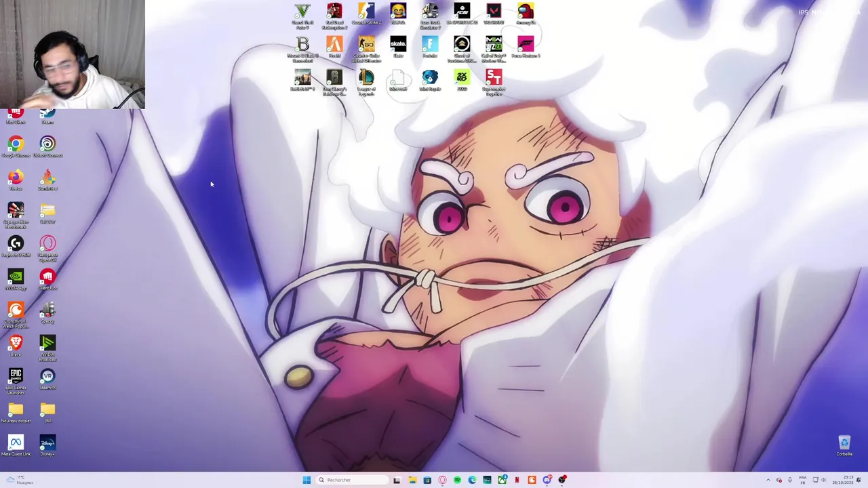Launch the Epic Games Launcher icon
868x488 pixels.
pos(16,382)
